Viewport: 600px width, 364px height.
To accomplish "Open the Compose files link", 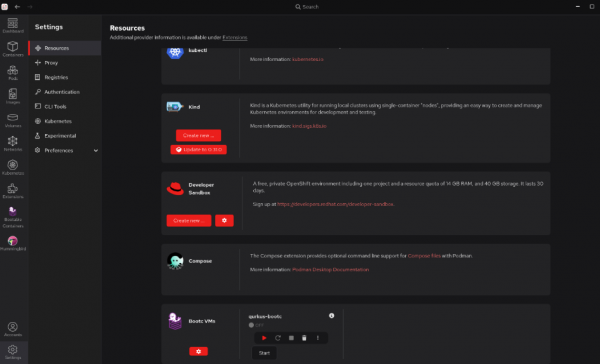I will 424,256.
